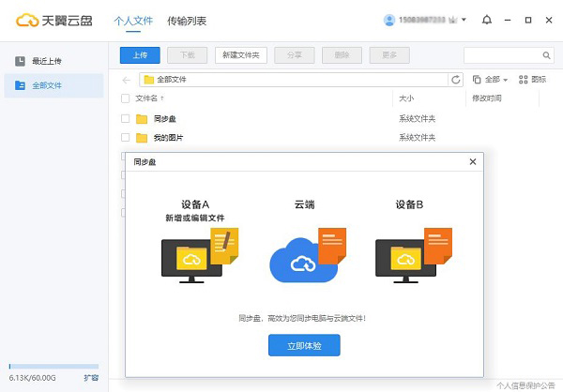Go back with the left arrow

tap(127, 80)
